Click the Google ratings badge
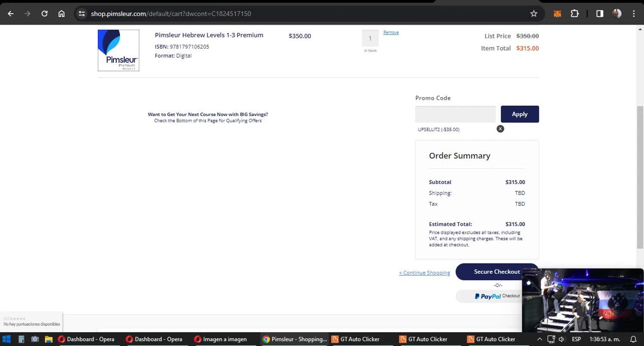The height and width of the screenshot is (346, 644). click(x=31, y=322)
